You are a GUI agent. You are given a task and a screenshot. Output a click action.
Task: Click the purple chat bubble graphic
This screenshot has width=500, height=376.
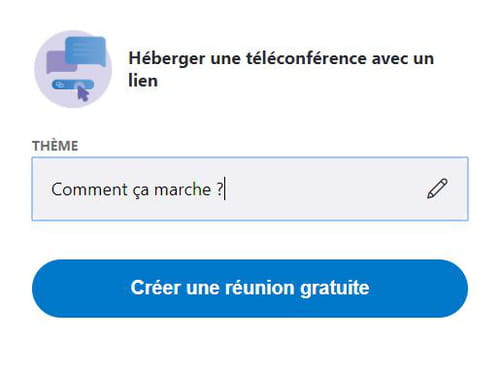click(60, 63)
